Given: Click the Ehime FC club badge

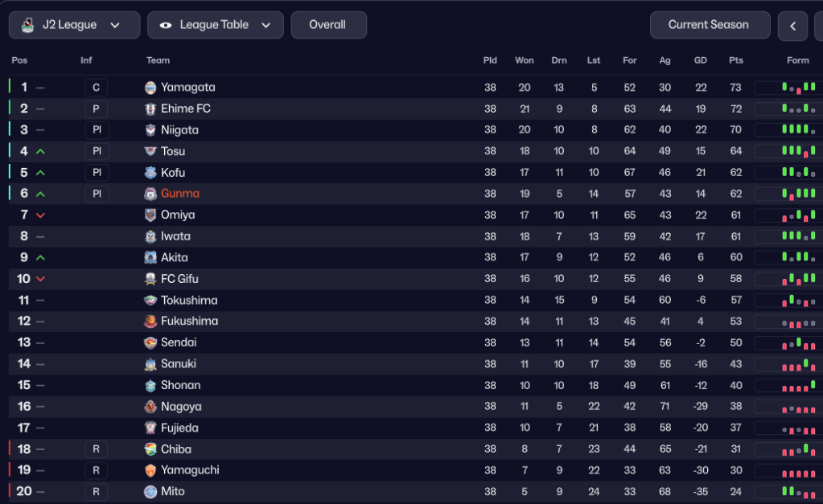Looking at the screenshot, I should click(150, 109).
